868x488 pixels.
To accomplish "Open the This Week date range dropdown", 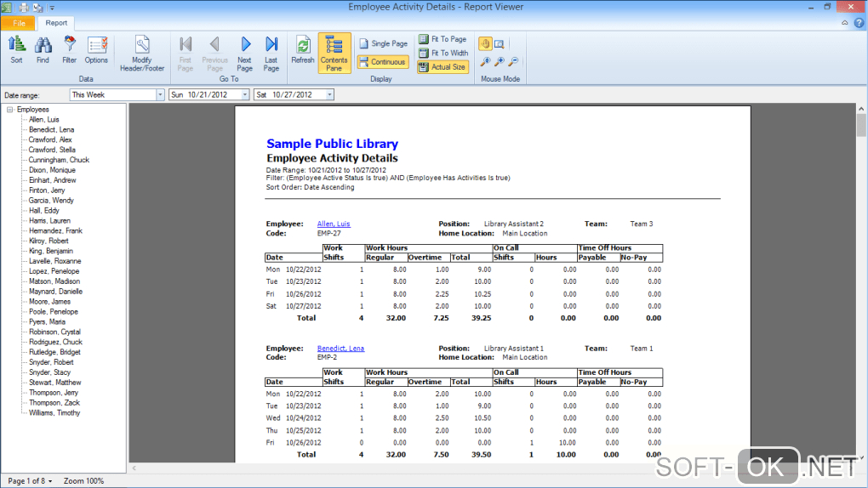I will click(160, 94).
